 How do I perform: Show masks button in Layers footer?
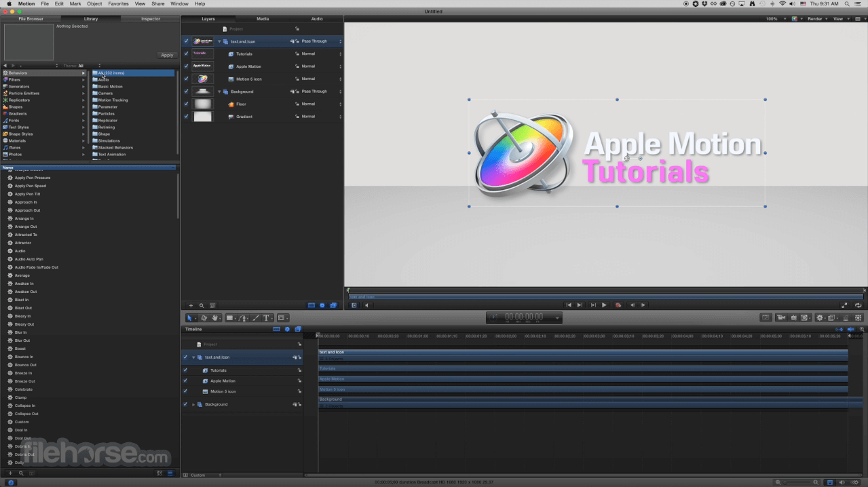(x=312, y=305)
